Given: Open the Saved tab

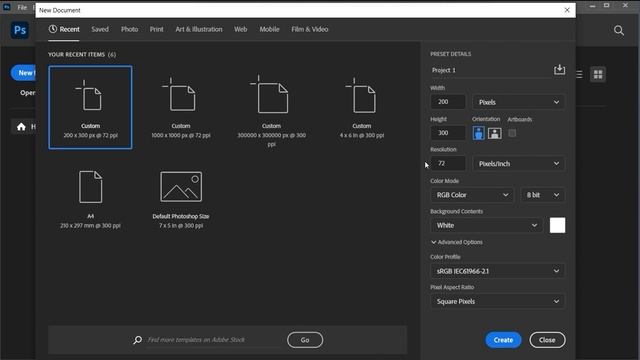Looking at the screenshot, I should (100, 29).
